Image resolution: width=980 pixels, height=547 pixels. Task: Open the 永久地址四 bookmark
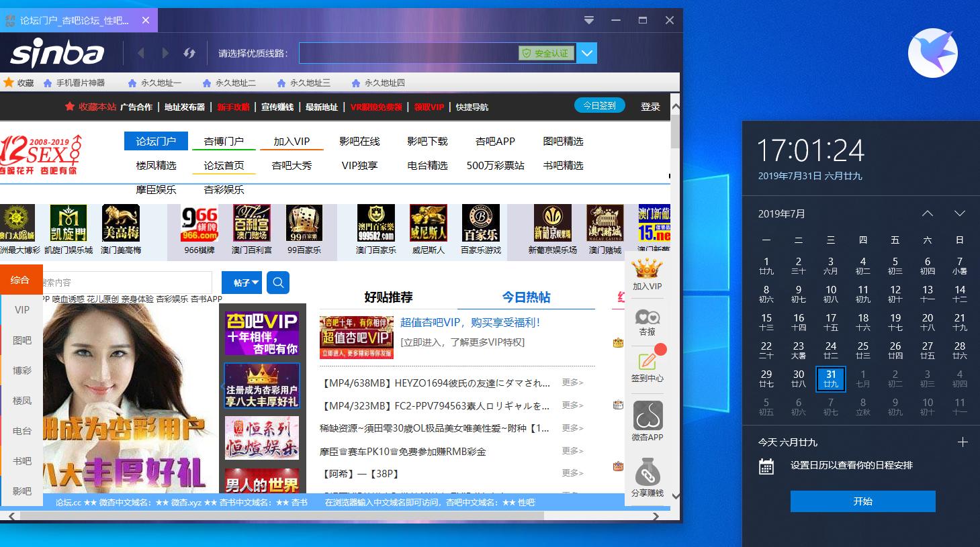tap(378, 83)
